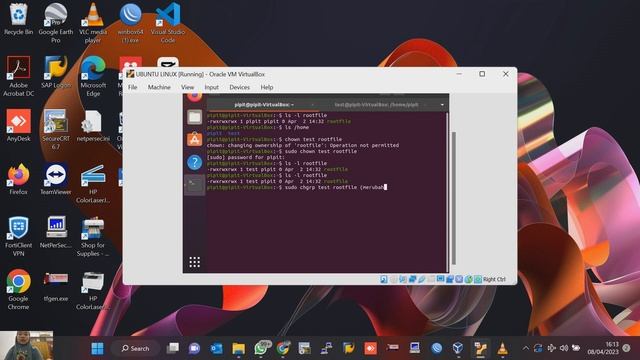This screenshot has height=360, width=640.
Task: Open the terminal tab dropdown arrow
Action: click(442, 105)
